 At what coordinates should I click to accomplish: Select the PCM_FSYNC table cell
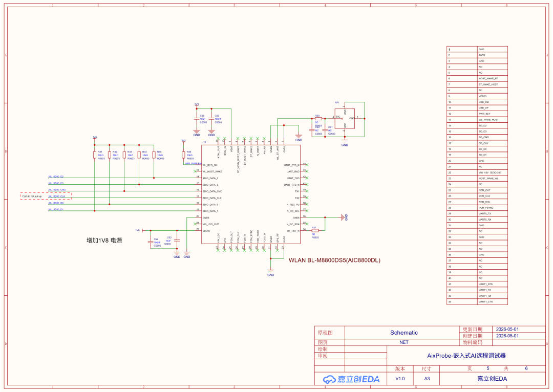(x=493, y=208)
